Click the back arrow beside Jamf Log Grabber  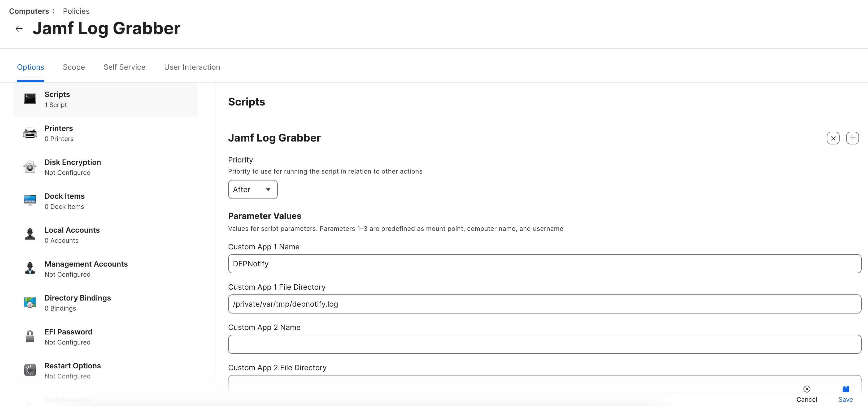point(19,29)
